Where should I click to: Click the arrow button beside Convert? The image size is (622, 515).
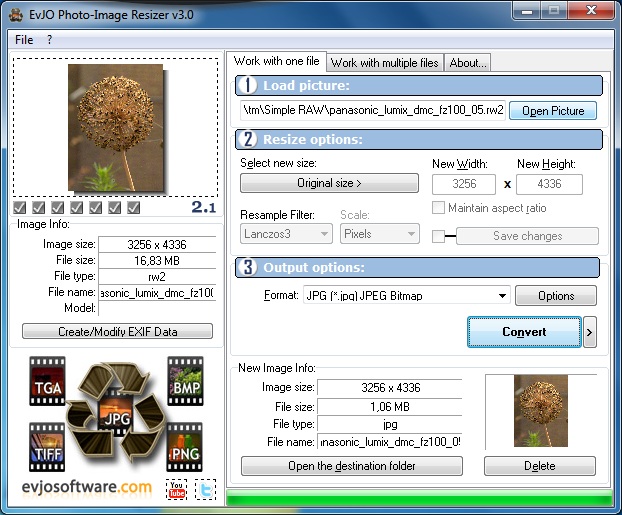click(x=590, y=332)
